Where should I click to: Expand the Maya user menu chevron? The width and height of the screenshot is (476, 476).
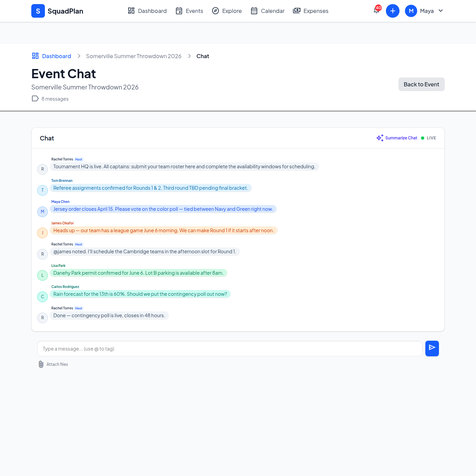coord(441,11)
